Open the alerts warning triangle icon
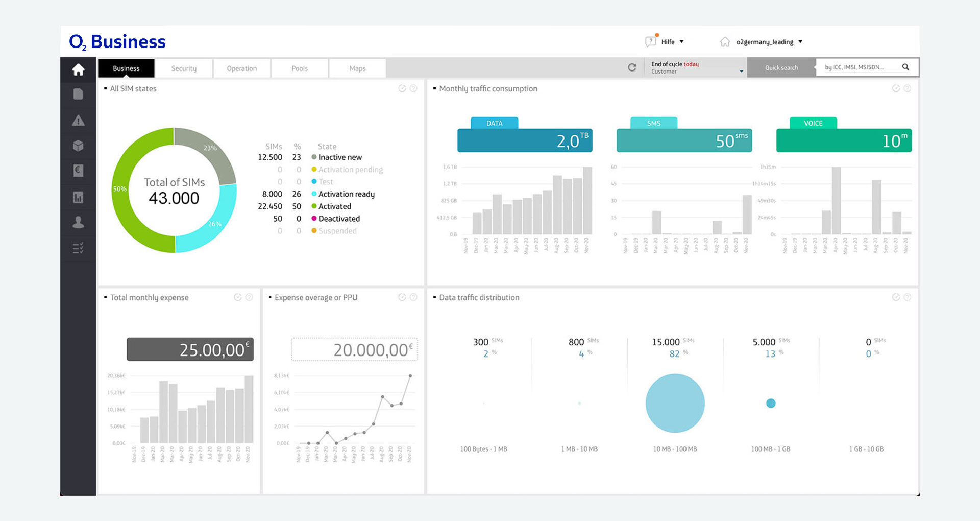This screenshot has height=521, width=980. 78,121
